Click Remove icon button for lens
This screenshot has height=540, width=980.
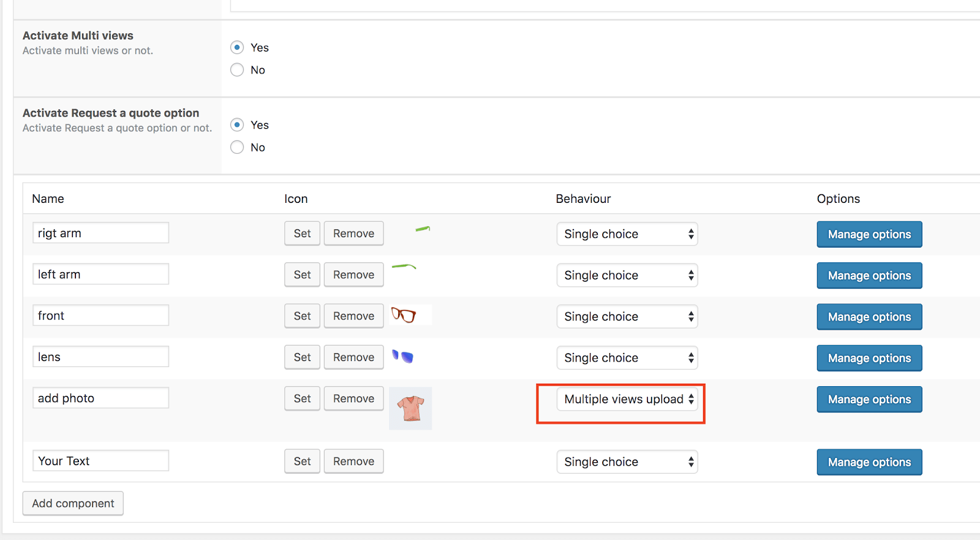tap(353, 357)
